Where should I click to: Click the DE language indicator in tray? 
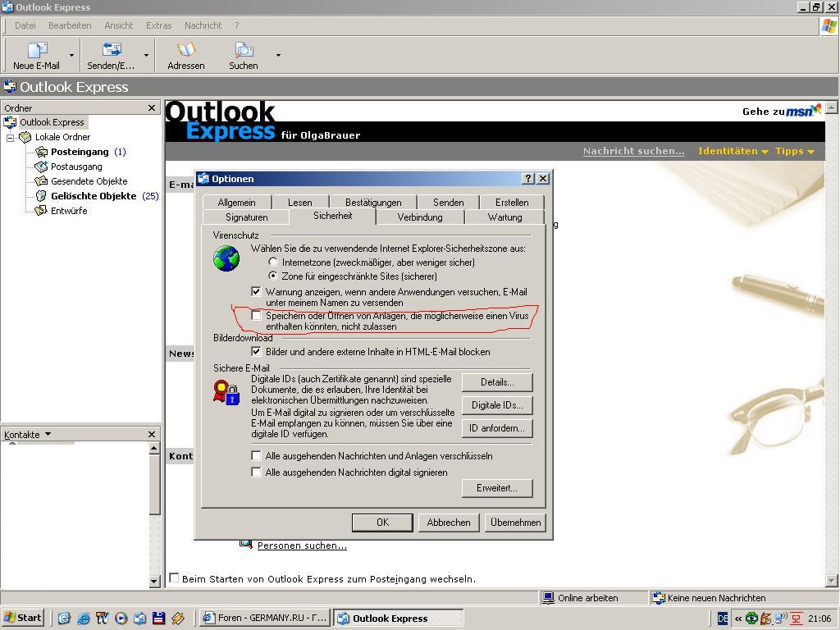(723, 619)
